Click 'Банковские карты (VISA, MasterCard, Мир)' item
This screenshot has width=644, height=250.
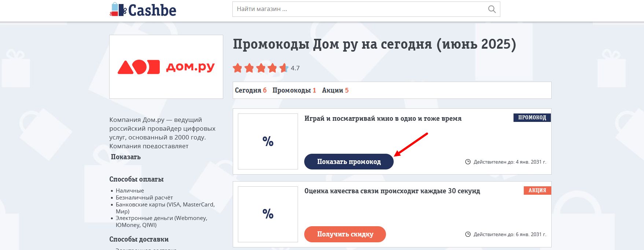[x=165, y=208]
